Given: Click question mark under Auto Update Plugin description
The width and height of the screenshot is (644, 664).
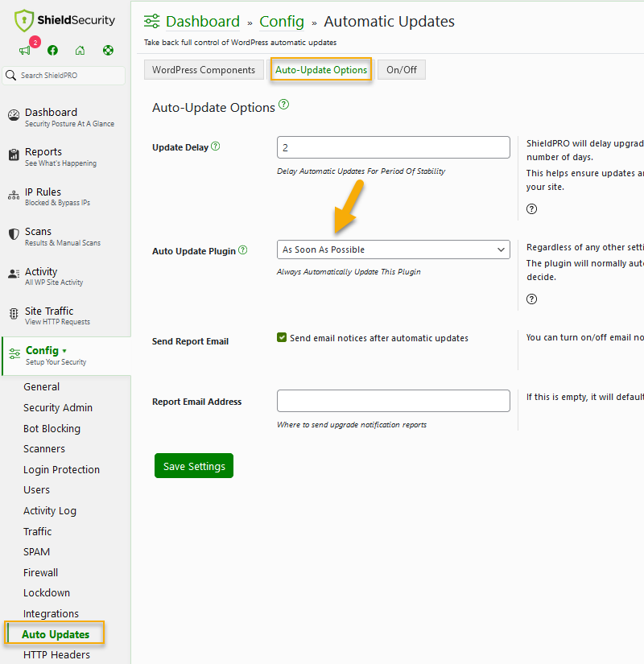Looking at the screenshot, I should click(532, 299).
